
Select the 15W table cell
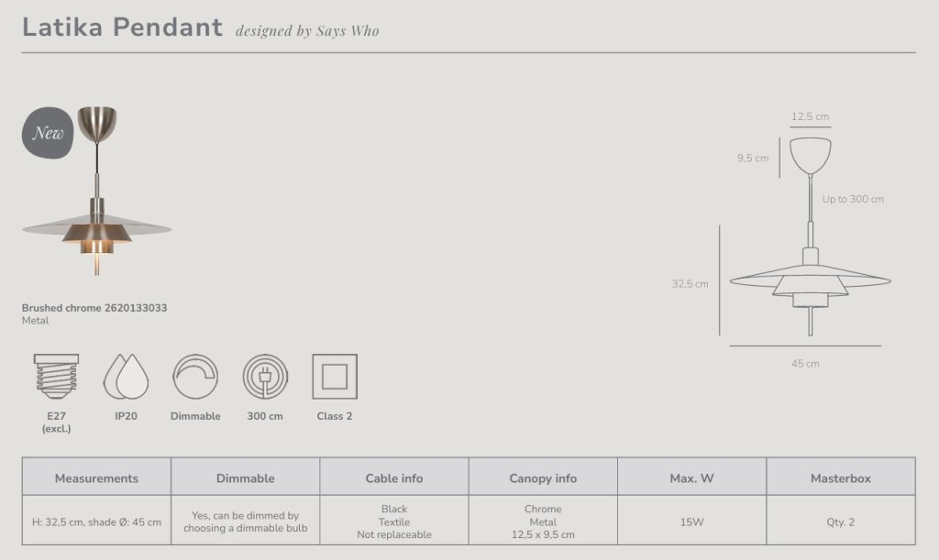[x=691, y=522]
